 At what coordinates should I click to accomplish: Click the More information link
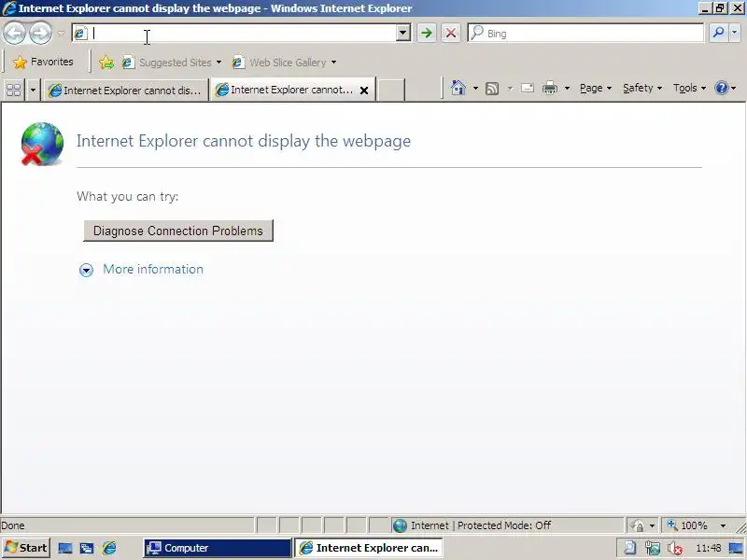tap(153, 269)
